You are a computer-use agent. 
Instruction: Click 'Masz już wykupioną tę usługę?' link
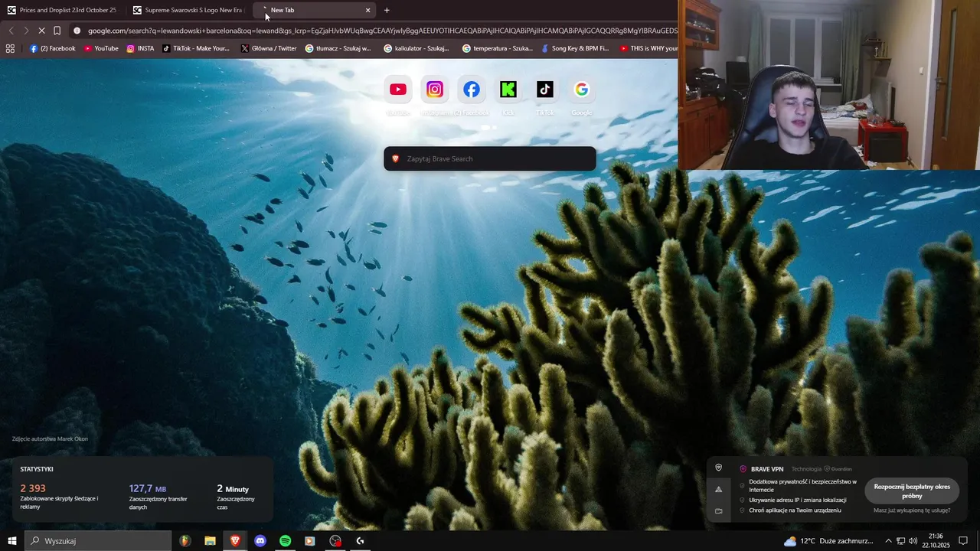coord(912,510)
